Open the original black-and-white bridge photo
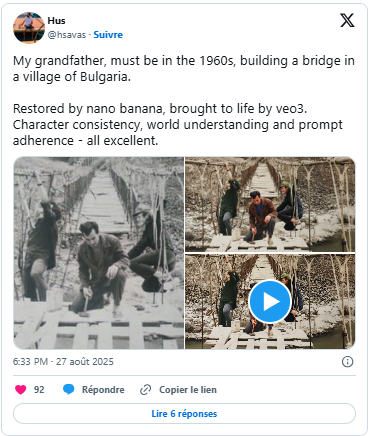The image size is (371, 436). click(99, 253)
